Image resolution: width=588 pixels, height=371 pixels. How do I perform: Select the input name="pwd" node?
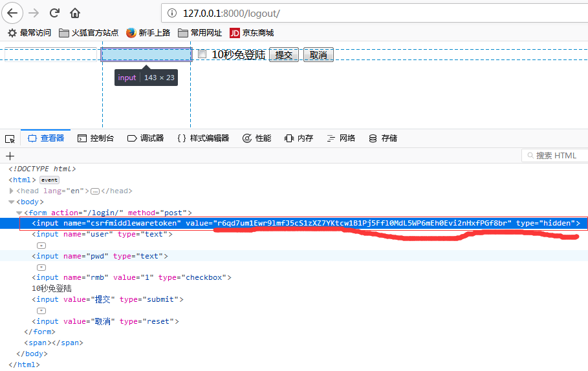[x=100, y=257]
